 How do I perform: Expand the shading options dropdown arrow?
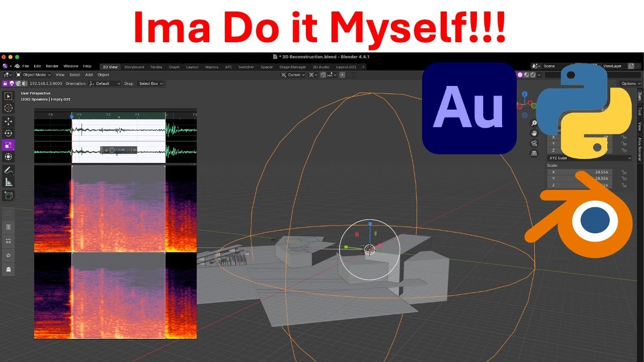539,75
